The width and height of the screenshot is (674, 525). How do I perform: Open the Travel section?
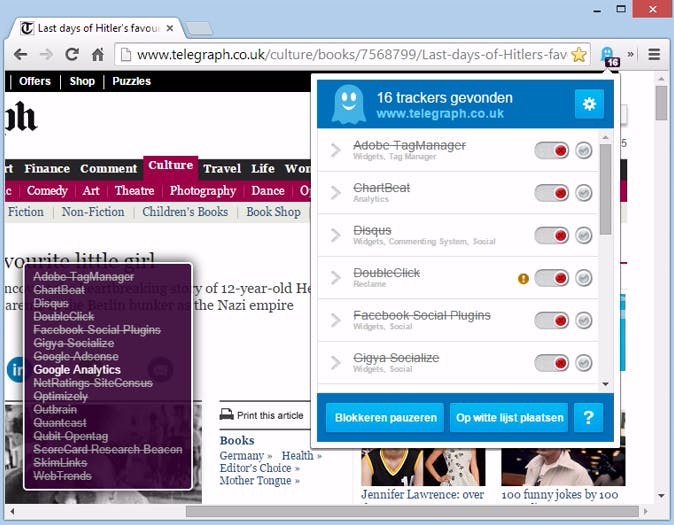coord(222,169)
